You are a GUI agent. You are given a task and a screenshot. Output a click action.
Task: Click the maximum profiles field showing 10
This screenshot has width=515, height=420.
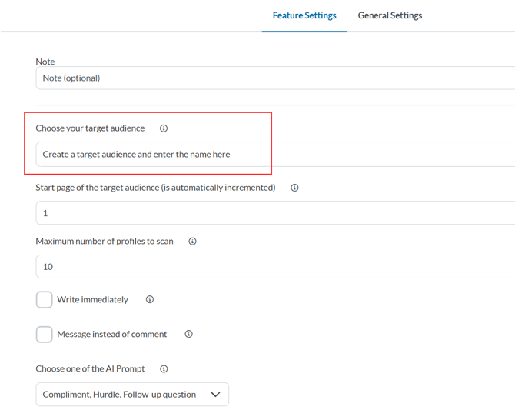269,267
